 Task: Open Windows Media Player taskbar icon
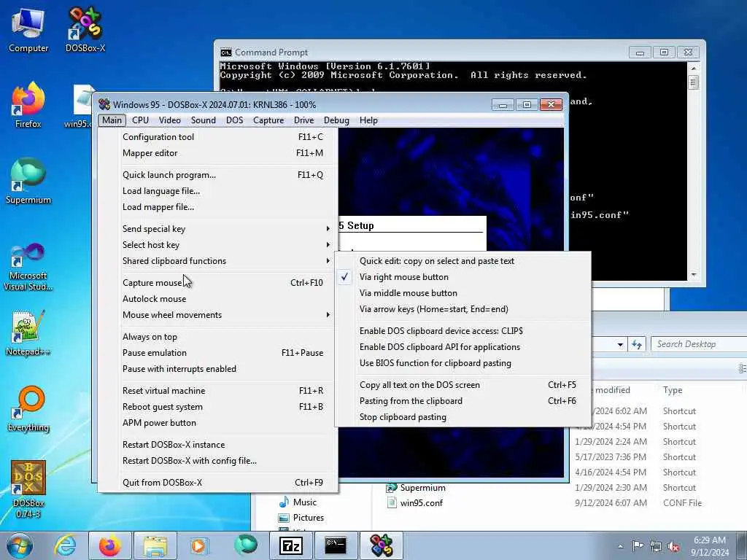pyautogui.click(x=198, y=545)
